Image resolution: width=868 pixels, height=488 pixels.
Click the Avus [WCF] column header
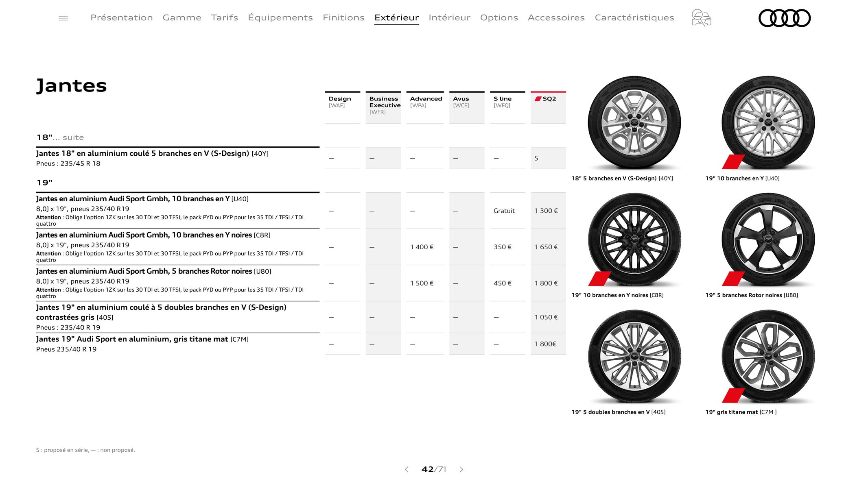tap(467, 107)
